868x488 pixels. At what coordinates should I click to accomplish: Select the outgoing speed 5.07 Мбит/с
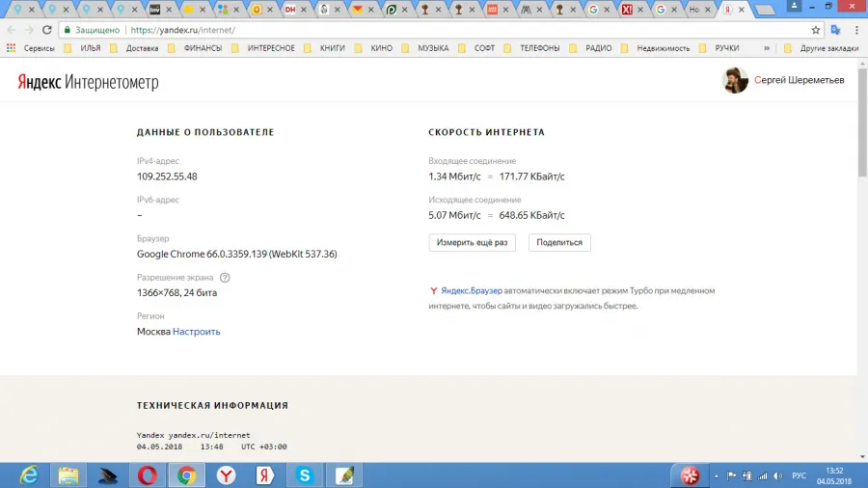(x=454, y=215)
